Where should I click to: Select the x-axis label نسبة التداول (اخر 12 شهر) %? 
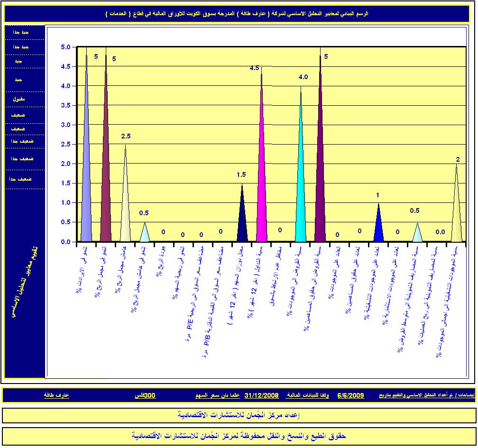tap(256, 283)
